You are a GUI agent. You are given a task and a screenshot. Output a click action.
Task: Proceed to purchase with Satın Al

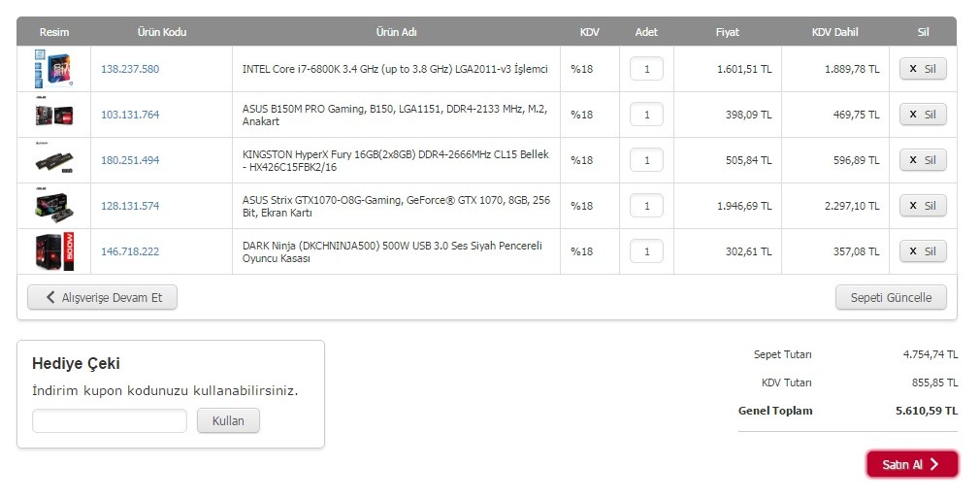point(912,464)
